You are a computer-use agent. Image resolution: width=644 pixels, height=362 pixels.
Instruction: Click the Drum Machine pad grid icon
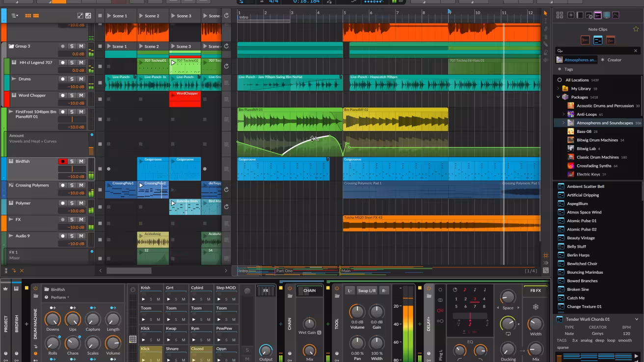133,339
